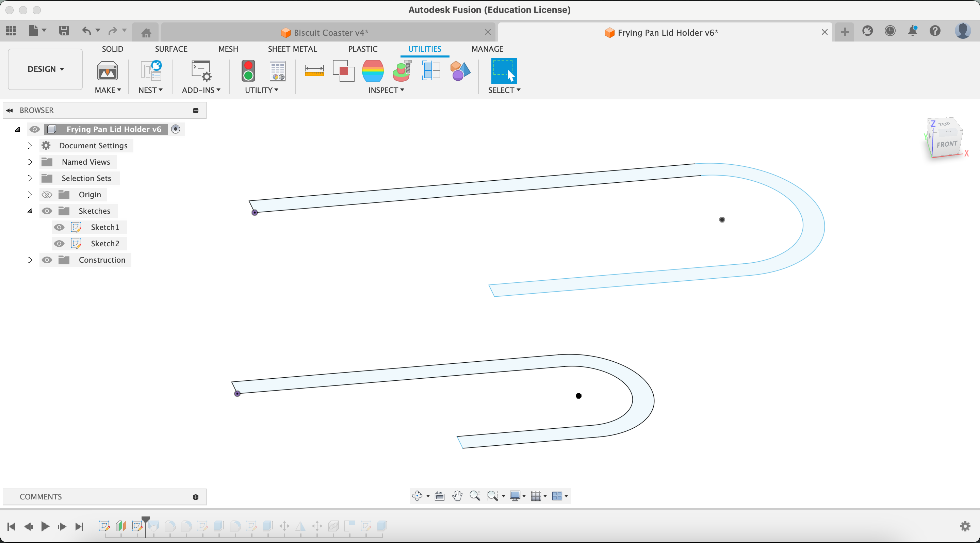
Task: Select Sketch1 in the browser tree
Action: [x=105, y=227]
